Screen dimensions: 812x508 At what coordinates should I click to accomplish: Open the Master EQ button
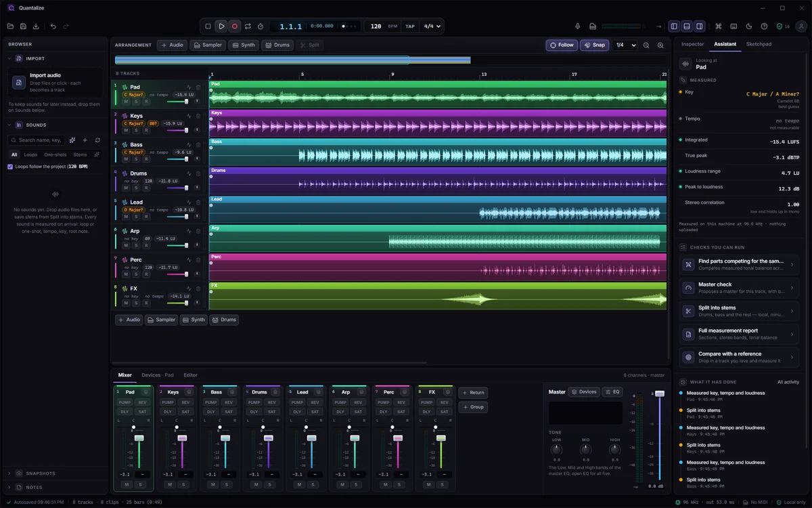click(x=612, y=391)
